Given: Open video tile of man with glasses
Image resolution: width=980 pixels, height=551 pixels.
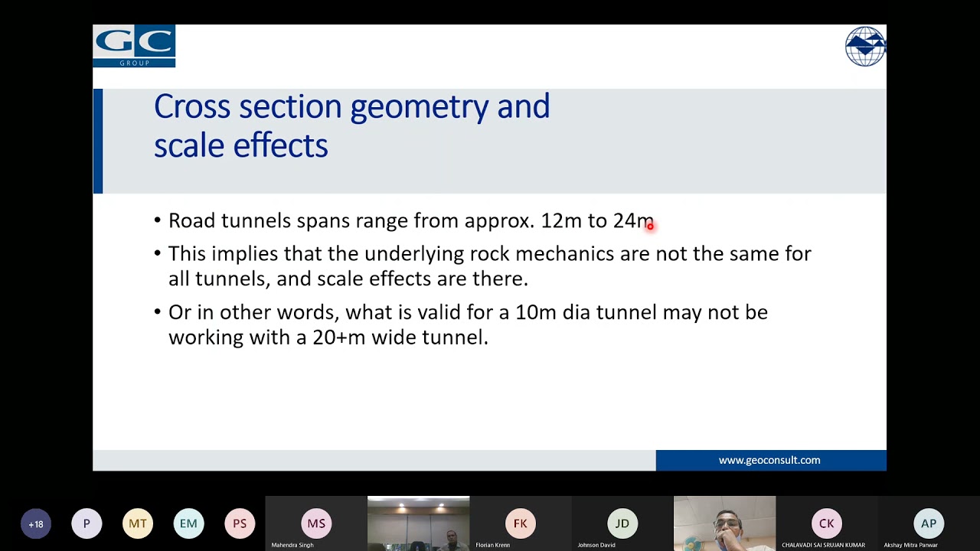Looking at the screenshot, I should 724,523.
